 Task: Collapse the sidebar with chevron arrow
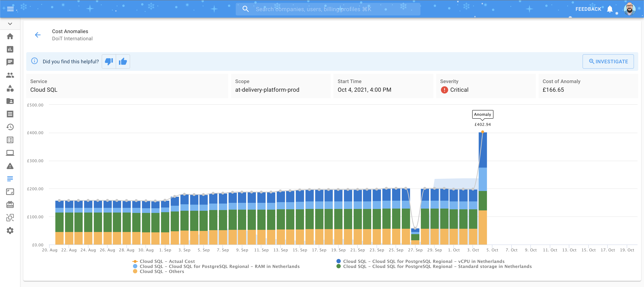(x=10, y=24)
